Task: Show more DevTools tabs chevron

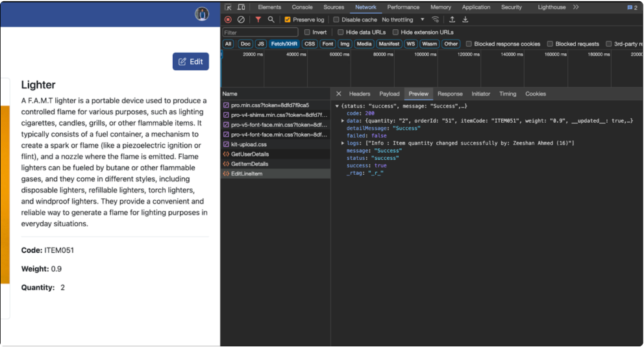Action: (576, 7)
